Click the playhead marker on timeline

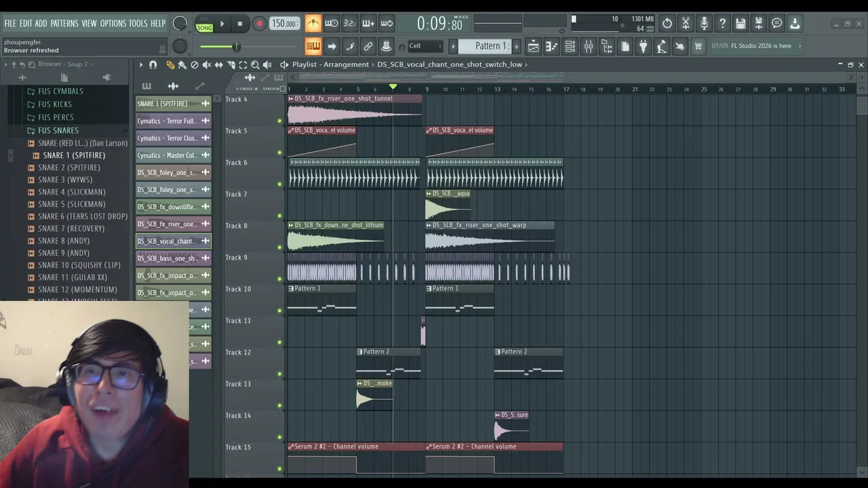coord(393,86)
